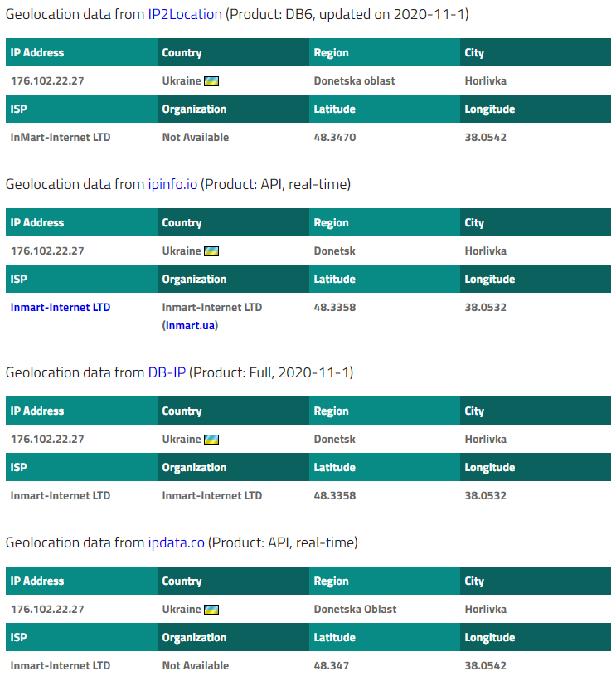Click the IP address in the ipdata.co table
This screenshot has height=681, width=616.
(x=47, y=610)
